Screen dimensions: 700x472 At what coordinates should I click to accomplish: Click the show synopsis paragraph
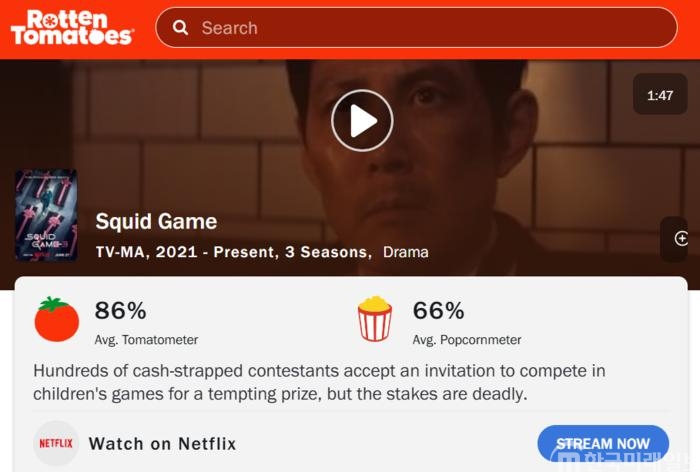319,382
